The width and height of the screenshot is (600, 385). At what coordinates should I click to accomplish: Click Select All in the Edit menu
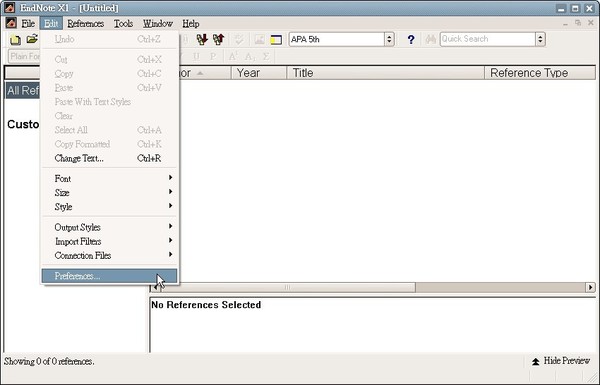(109, 130)
